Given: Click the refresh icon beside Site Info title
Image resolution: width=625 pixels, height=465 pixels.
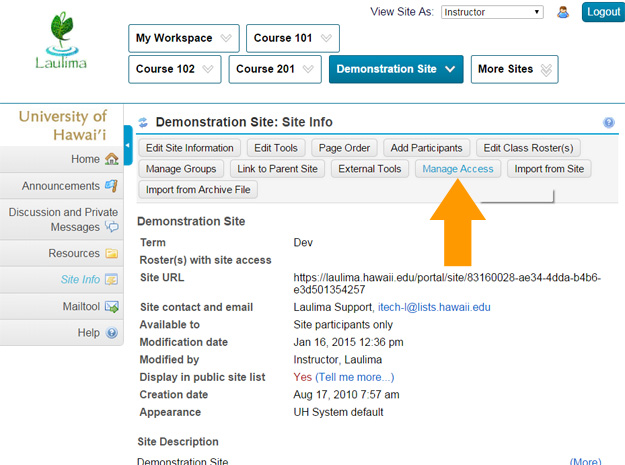Looking at the screenshot, I should [x=143, y=122].
